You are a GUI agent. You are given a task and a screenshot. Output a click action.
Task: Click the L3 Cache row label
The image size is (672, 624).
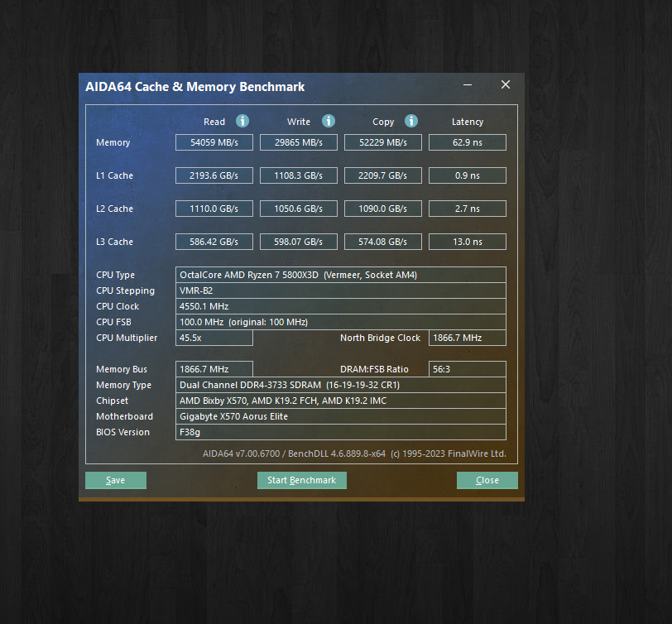pos(114,242)
